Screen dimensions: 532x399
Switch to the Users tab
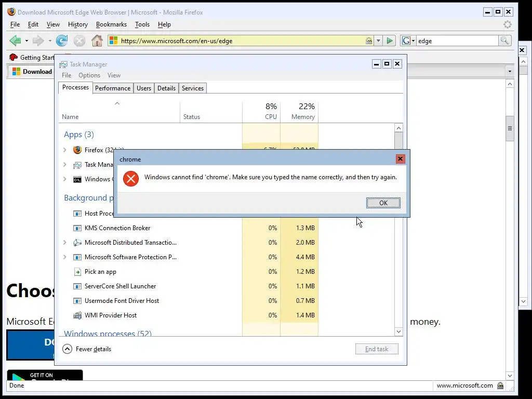point(144,88)
